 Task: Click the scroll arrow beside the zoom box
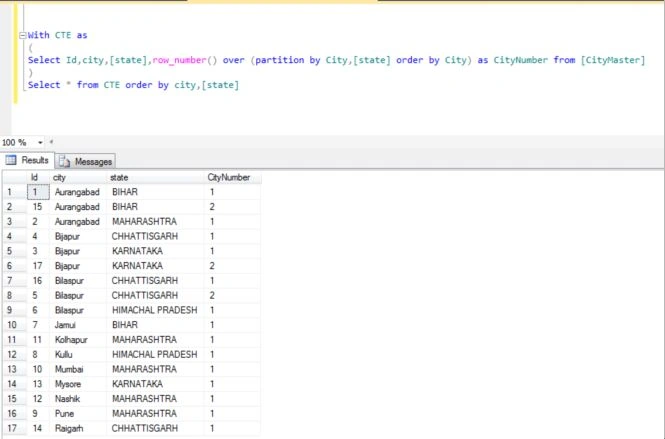51,142
